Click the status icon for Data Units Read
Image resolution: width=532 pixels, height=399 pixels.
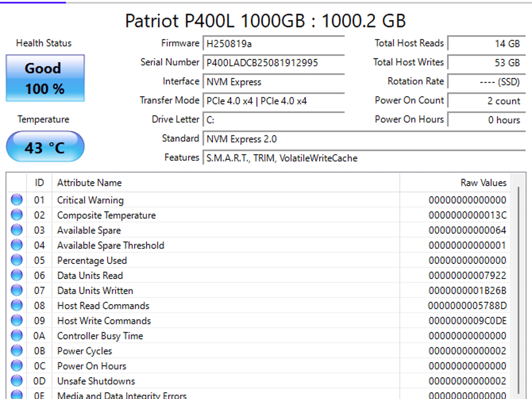17,275
